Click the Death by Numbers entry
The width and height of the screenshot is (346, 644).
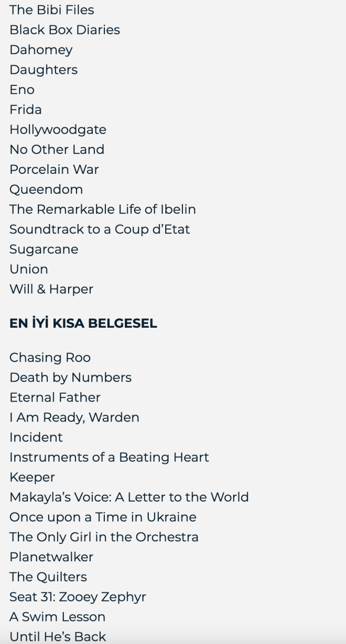point(70,377)
